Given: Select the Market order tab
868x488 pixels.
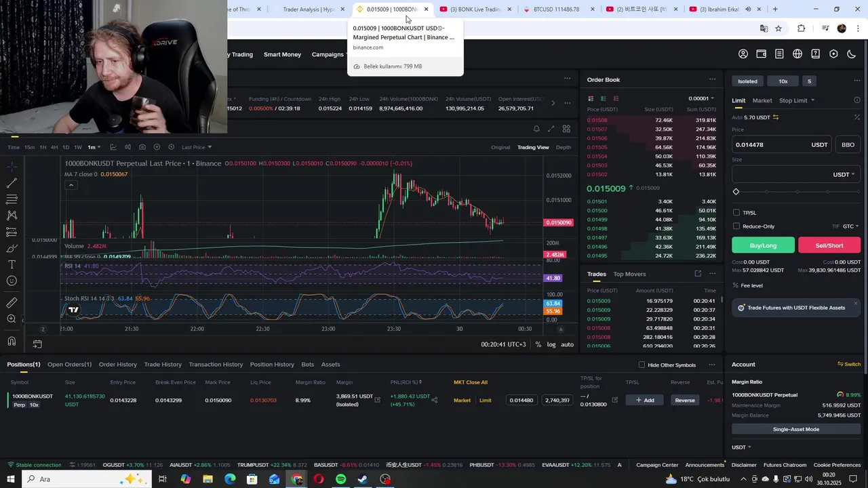Looking at the screenshot, I should tap(762, 100).
